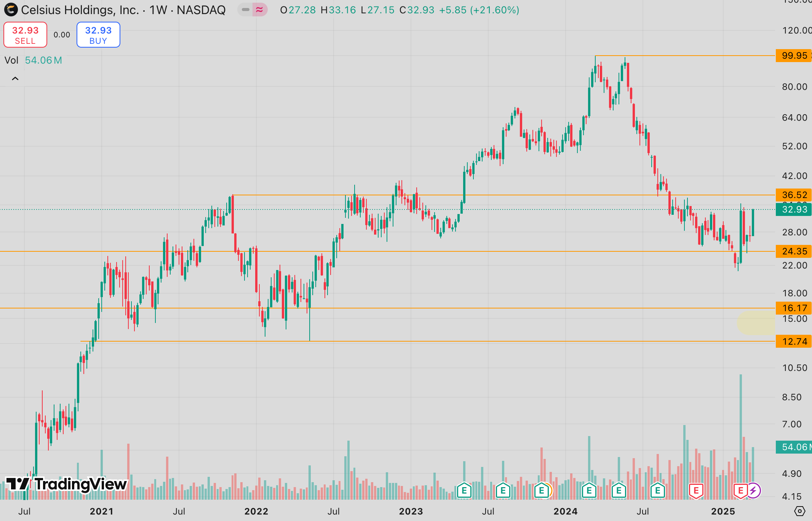Click the pink approximate-sign data icon

tap(259, 10)
